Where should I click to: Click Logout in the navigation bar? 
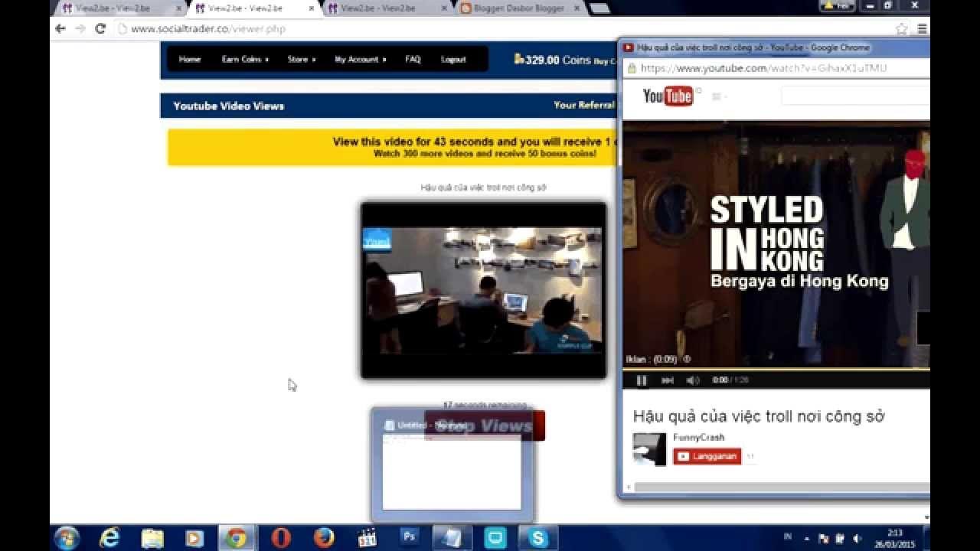click(453, 59)
